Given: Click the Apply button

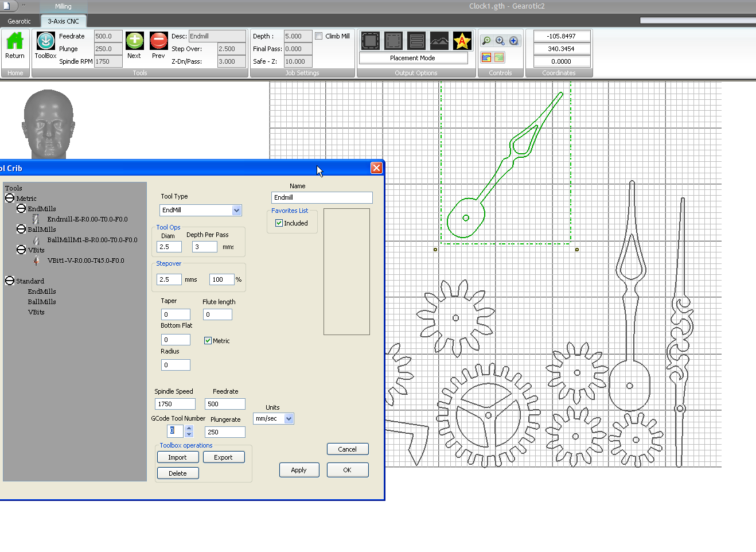Looking at the screenshot, I should coord(299,470).
